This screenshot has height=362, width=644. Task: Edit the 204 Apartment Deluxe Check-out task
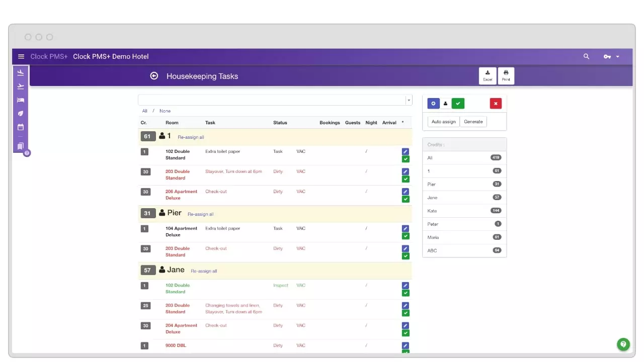[406, 325]
